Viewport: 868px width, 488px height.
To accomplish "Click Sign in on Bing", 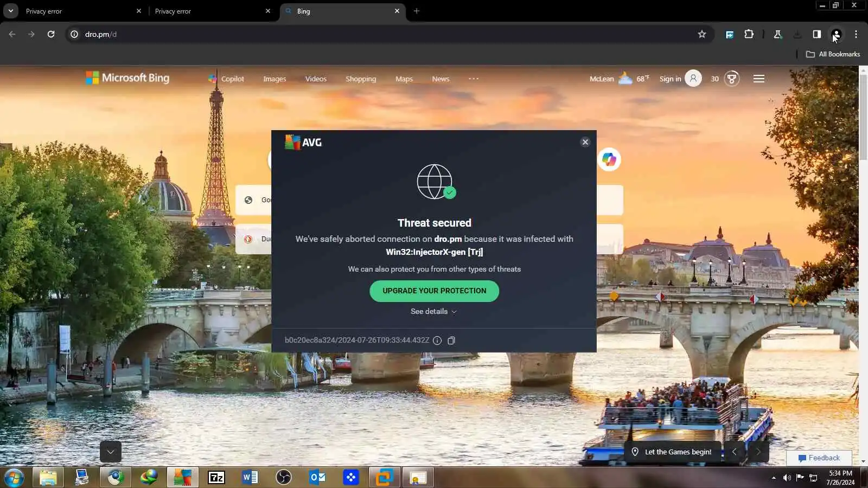I will (x=670, y=79).
